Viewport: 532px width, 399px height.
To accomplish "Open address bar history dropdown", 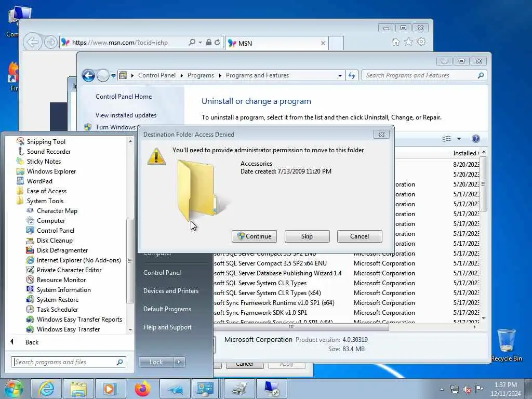I will 340,76.
